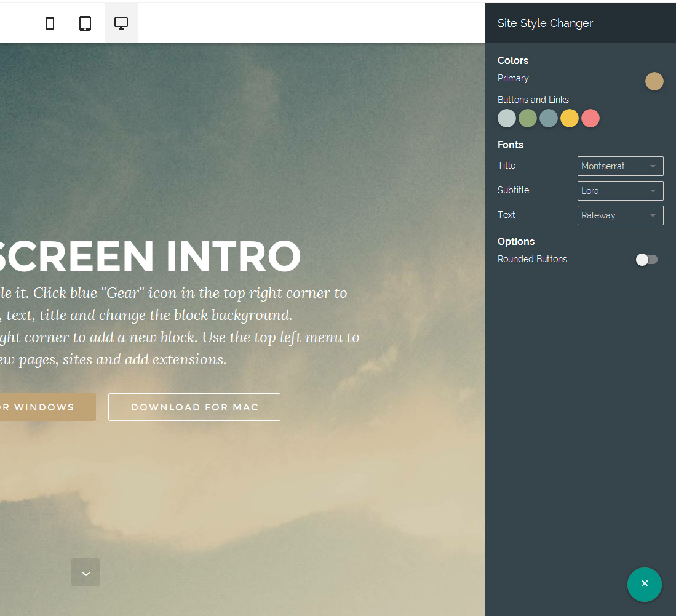
Task: Select desktop monitor preview
Action: pyautogui.click(x=121, y=23)
